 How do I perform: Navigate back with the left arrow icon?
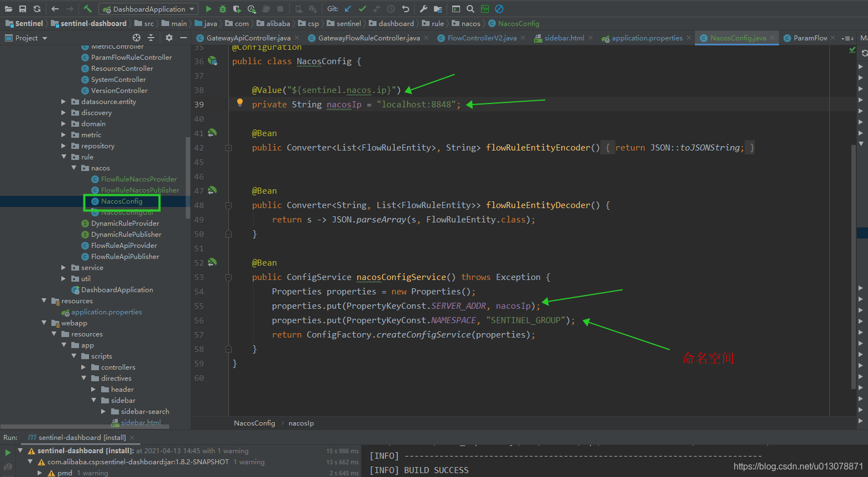point(55,9)
